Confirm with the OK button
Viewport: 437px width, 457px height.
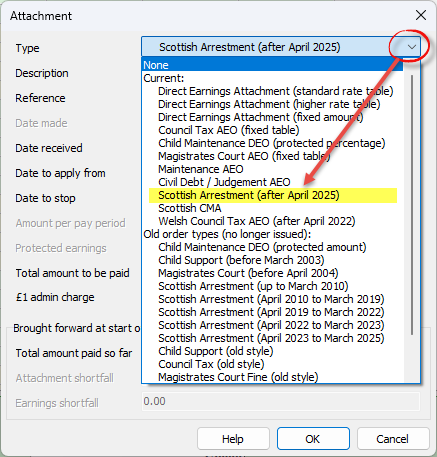coord(313,439)
